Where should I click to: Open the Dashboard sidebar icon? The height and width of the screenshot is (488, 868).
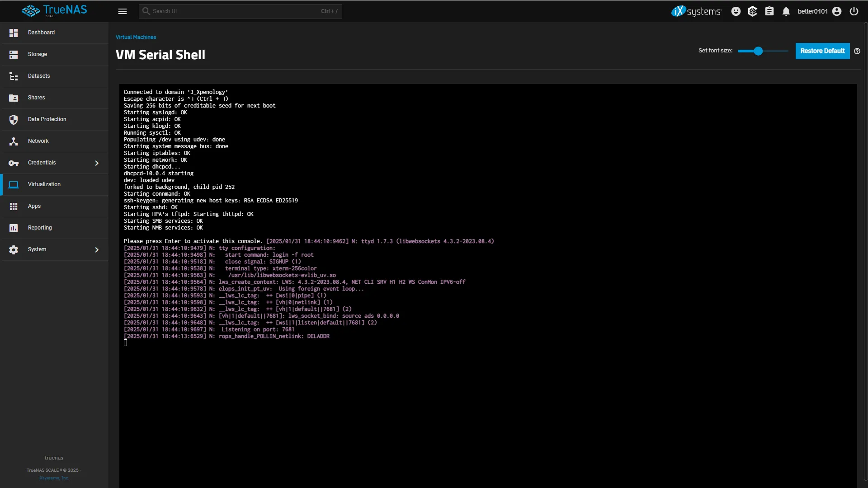[x=14, y=33]
